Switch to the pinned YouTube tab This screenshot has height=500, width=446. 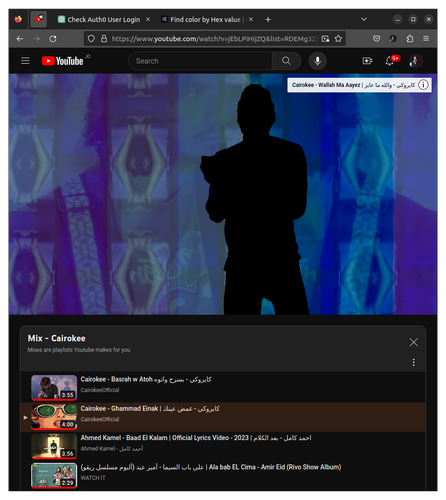click(39, 19)
